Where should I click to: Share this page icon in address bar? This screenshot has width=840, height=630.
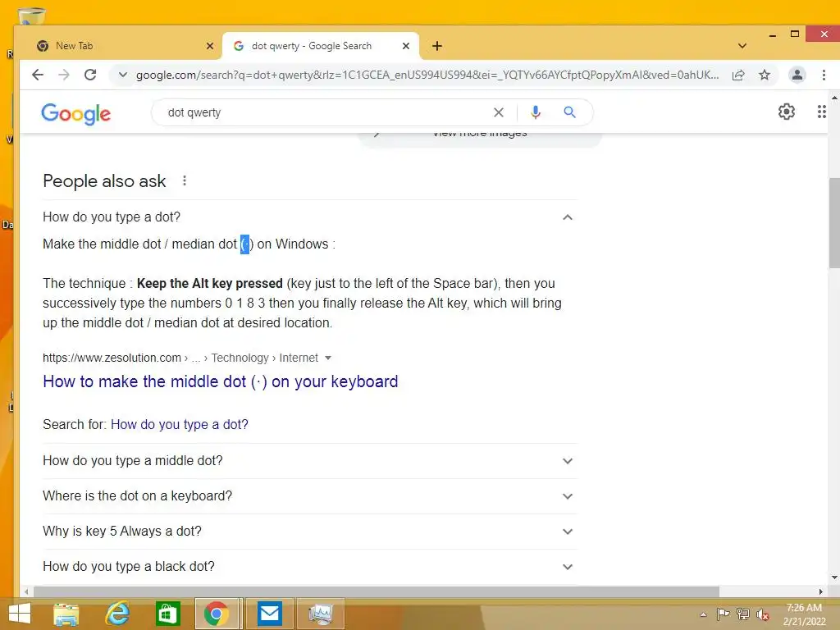coord(738,75)
